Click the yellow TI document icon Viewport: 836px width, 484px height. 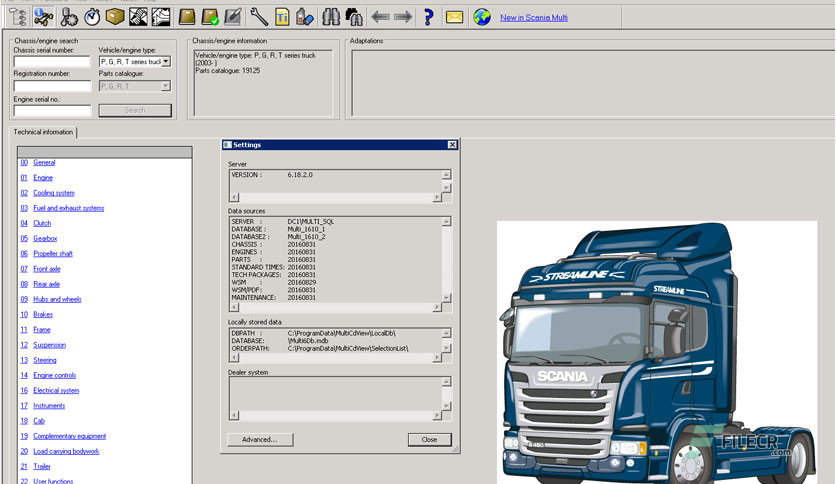pyautogui.click(x=282, y=17)
